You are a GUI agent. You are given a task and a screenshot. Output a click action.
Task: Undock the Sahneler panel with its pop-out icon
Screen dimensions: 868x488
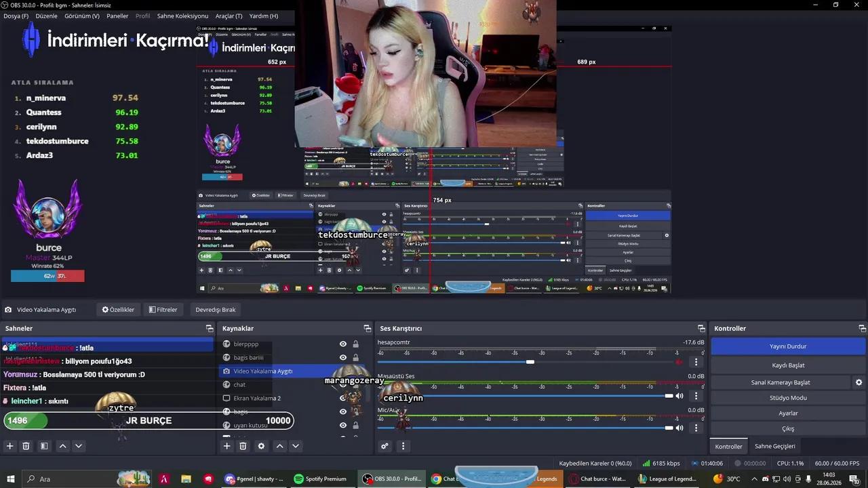[210, 328]
